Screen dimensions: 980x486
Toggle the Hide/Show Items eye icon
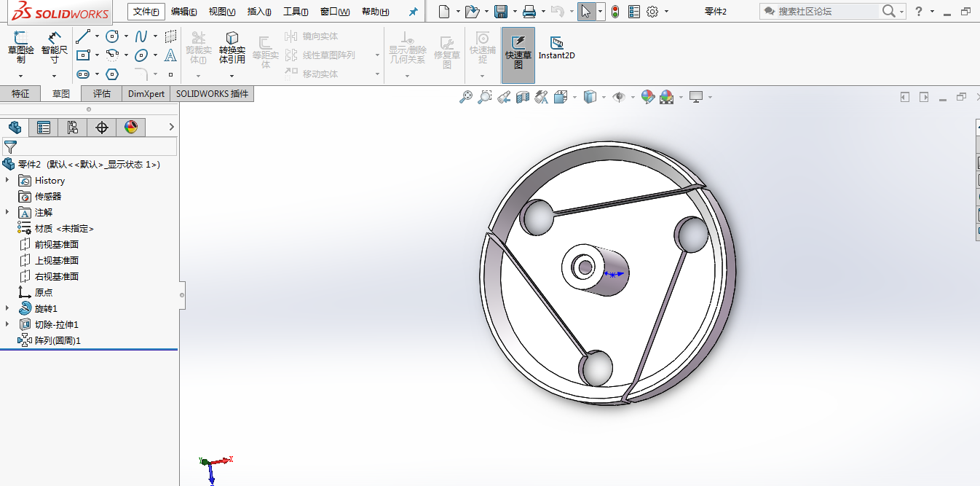pos(619,97)
